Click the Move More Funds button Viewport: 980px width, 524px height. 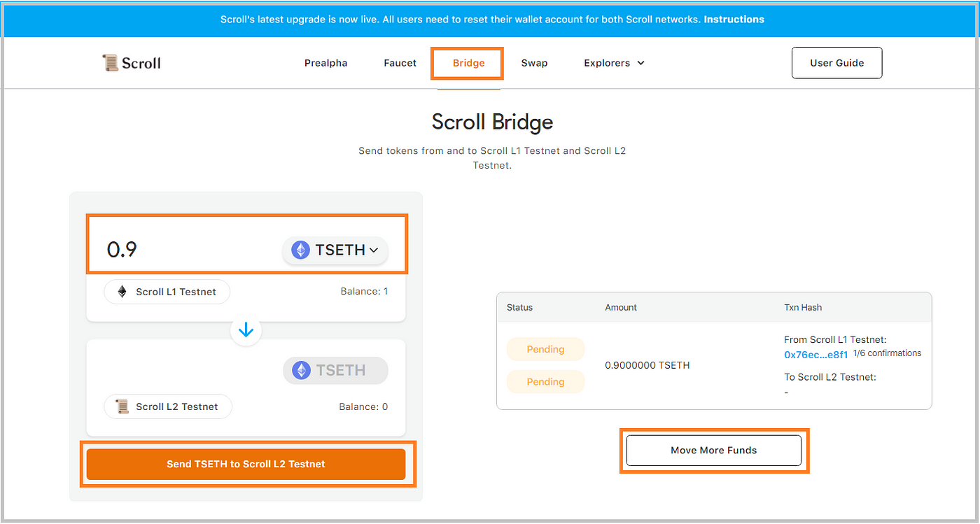pyautogui.click(x=713, y=450)
